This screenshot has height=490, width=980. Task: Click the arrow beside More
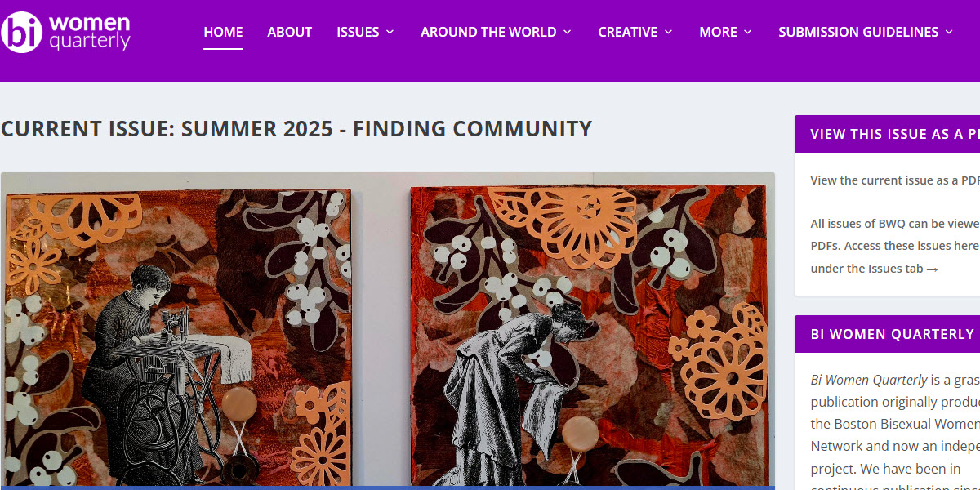[747, 32]
